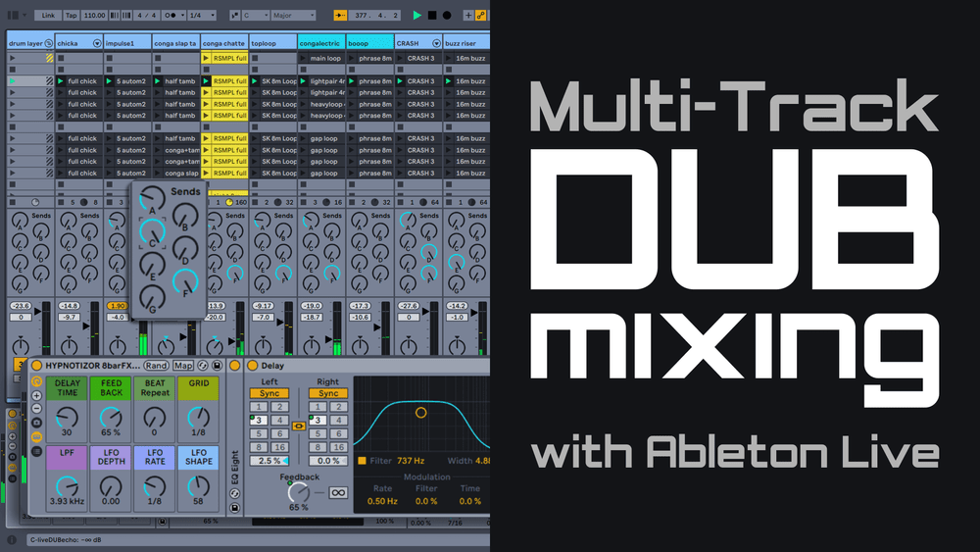Select the toploop track header

pos(272,43)
